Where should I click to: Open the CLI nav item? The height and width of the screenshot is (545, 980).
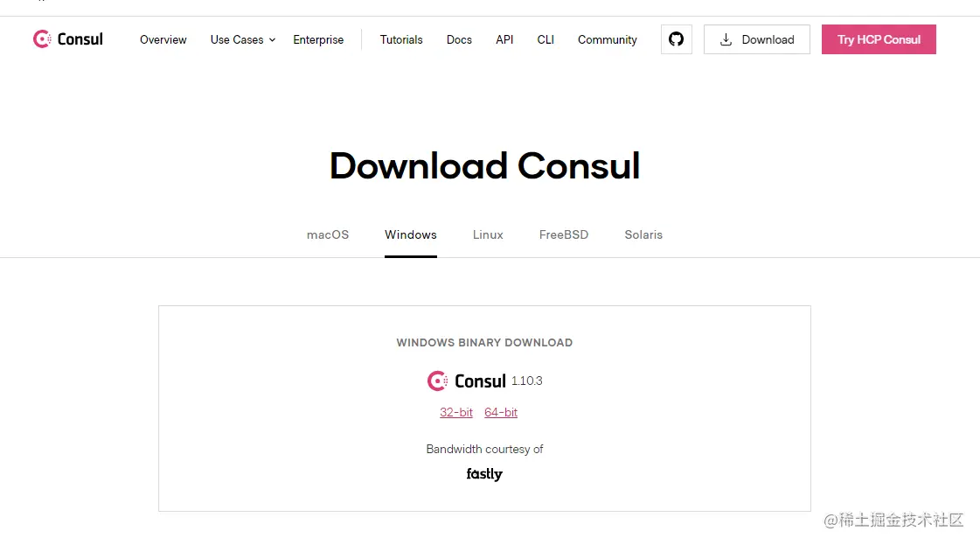546,39
